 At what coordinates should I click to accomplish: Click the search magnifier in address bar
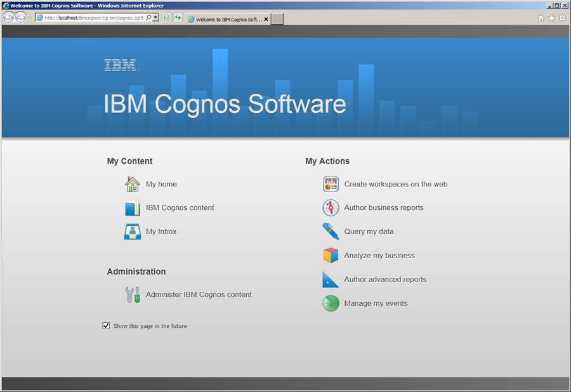coord(148,18)
